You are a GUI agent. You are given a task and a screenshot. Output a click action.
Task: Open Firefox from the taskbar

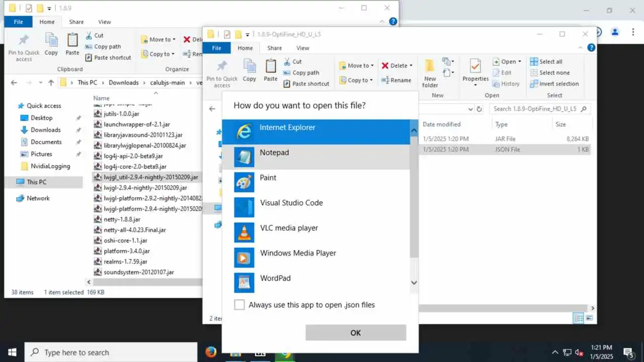tap(211, 352)
